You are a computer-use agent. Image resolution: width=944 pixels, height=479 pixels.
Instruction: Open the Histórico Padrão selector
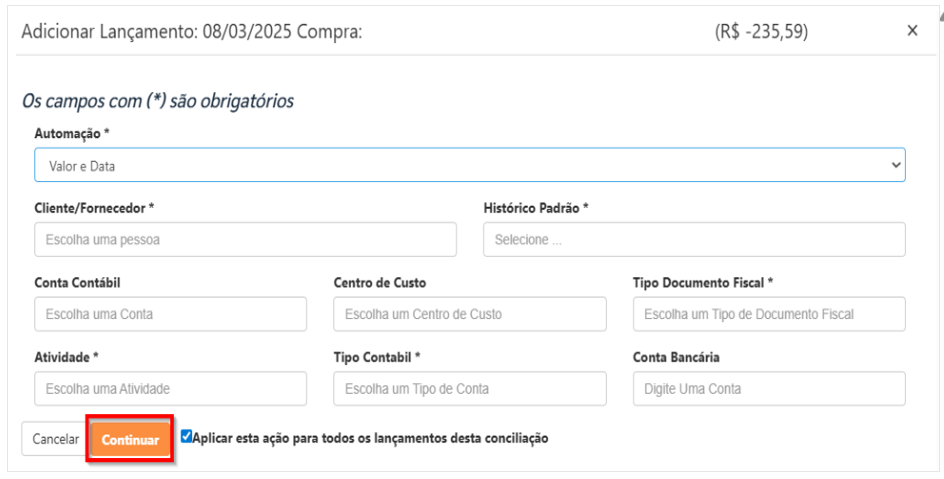tap(694, 240)
